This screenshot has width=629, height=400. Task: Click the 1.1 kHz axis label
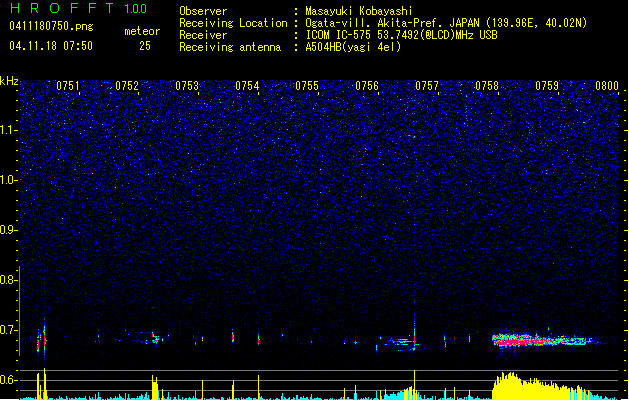[x=9, y=130]
